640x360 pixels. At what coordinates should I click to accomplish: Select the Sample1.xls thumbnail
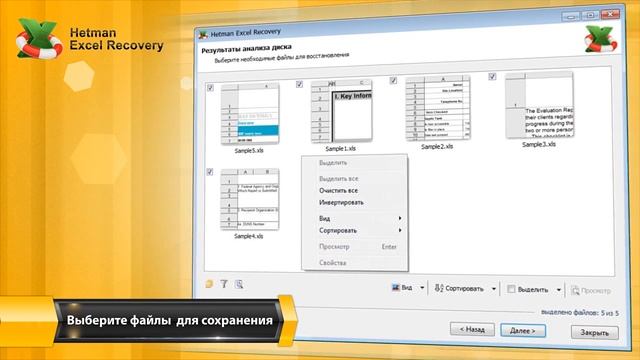pyautogui.click(x=342, y=111)
